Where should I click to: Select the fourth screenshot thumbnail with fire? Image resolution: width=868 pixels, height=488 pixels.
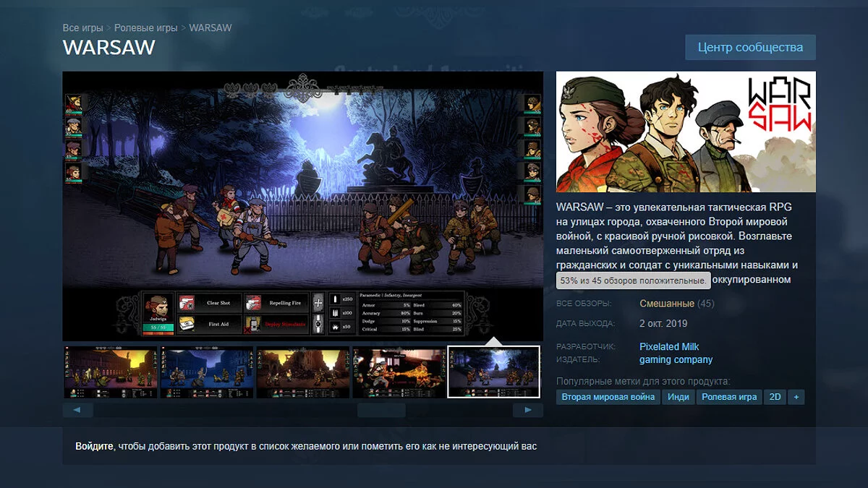pos(399,372)
